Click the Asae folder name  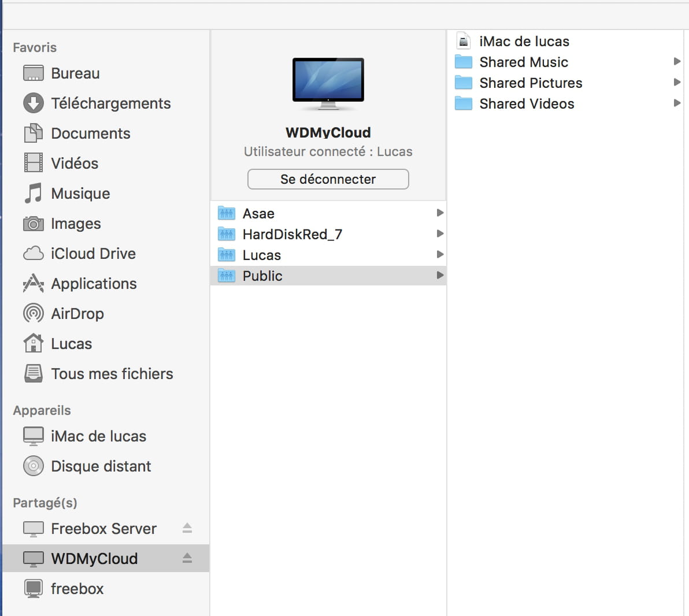click(258, 214)
